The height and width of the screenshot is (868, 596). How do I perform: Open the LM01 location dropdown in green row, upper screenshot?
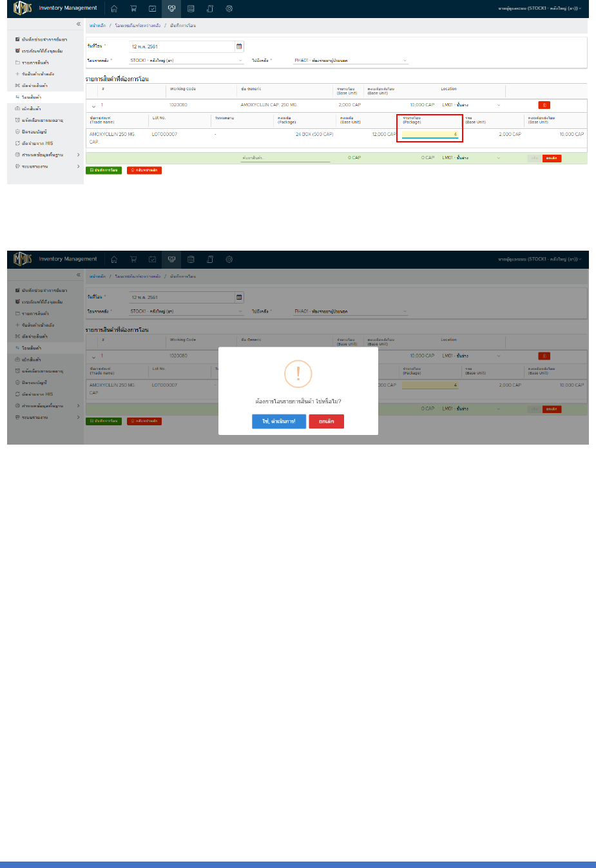coord(471,158)
